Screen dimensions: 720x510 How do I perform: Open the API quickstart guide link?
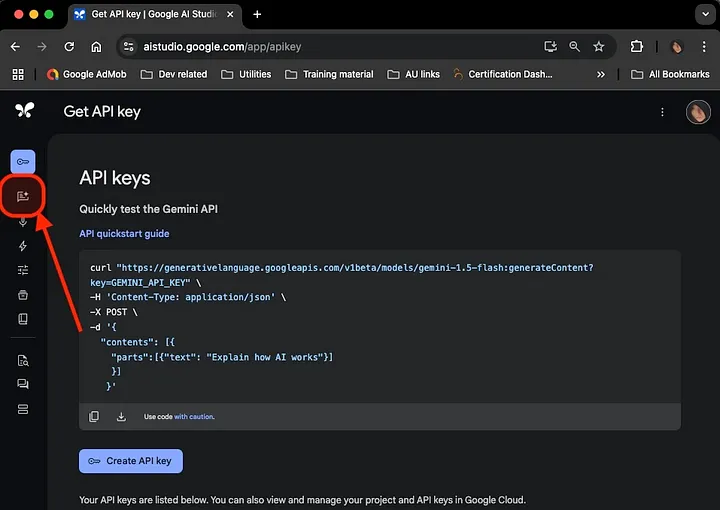tap(124, 234)
